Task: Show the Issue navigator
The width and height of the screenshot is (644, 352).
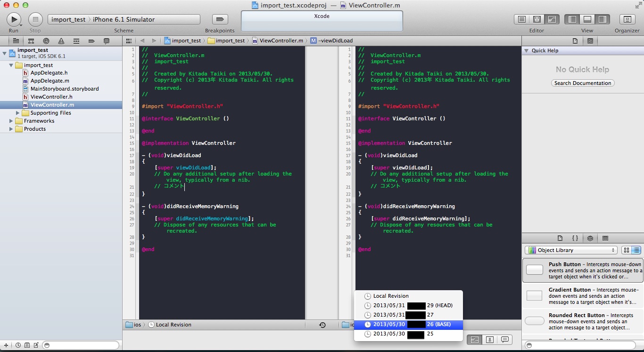Action: pyautogui.click(x=61, y=41)
